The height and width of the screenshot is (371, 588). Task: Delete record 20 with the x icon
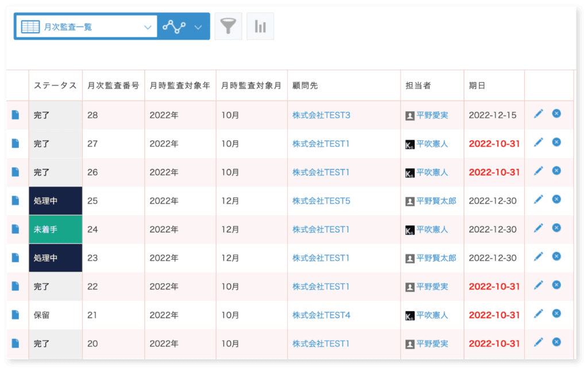[556, 342]
